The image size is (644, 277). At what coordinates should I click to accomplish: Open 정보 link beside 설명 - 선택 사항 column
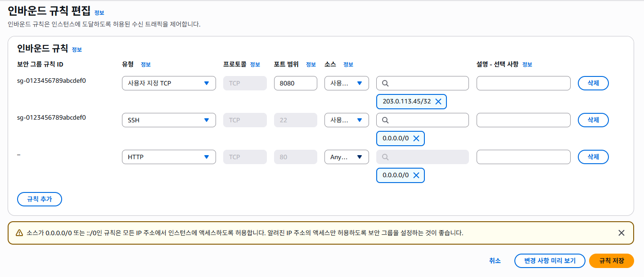527,65
